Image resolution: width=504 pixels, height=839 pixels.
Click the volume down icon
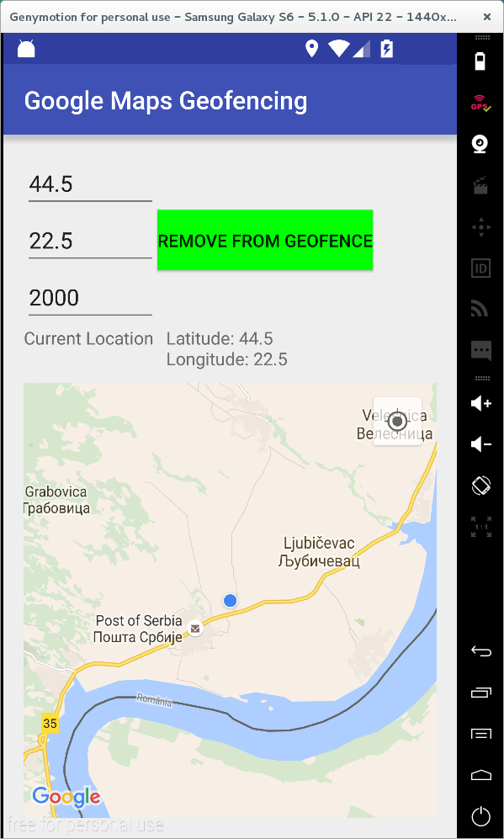(480, 444)
